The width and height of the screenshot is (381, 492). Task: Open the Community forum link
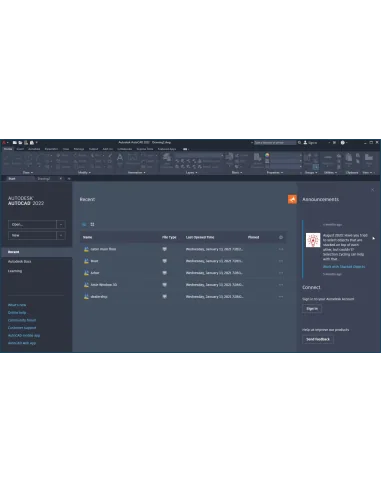click(x=22, y=320)
